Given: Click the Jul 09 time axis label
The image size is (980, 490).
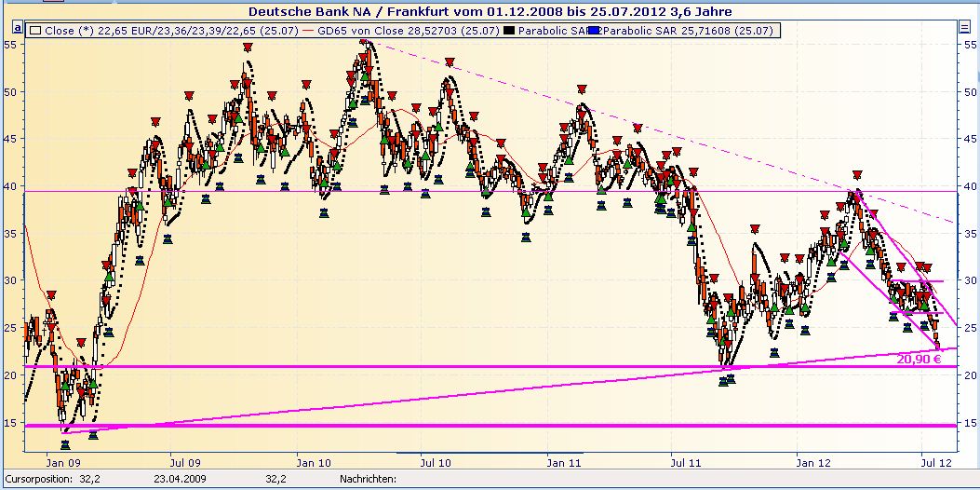Looking at the screenshot, I should pos(187,463).
